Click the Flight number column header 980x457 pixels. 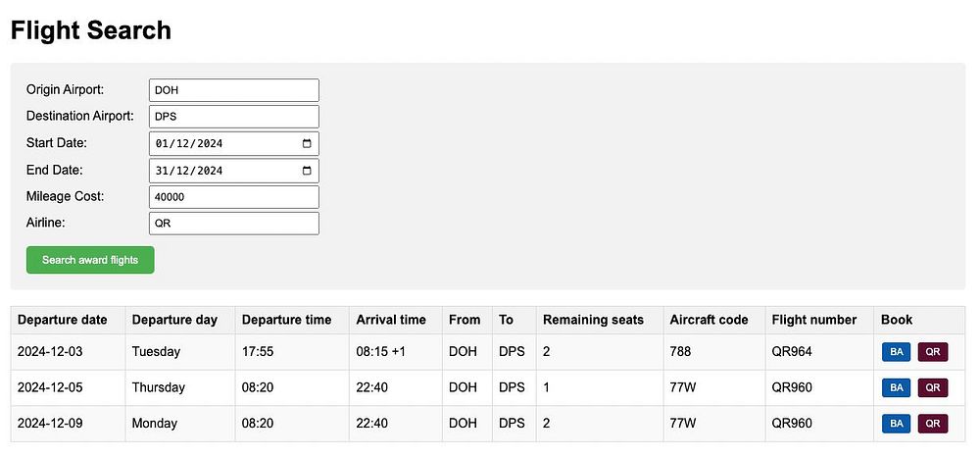click(813, 320)
